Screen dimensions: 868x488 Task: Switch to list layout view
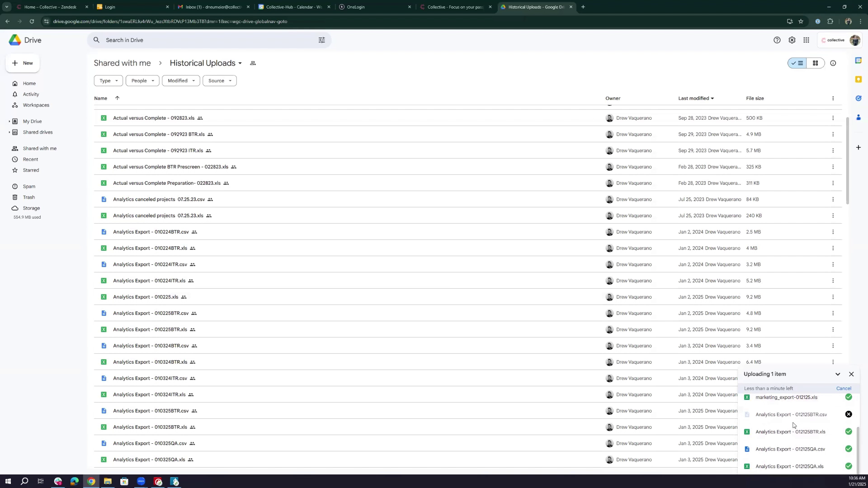[x=797, y=63]
